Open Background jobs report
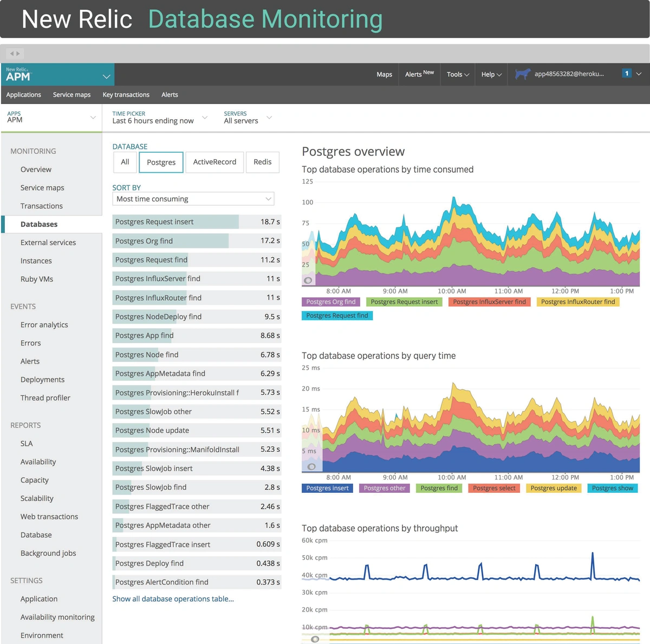Screen dimensions: 650x644 pos(48,553)
